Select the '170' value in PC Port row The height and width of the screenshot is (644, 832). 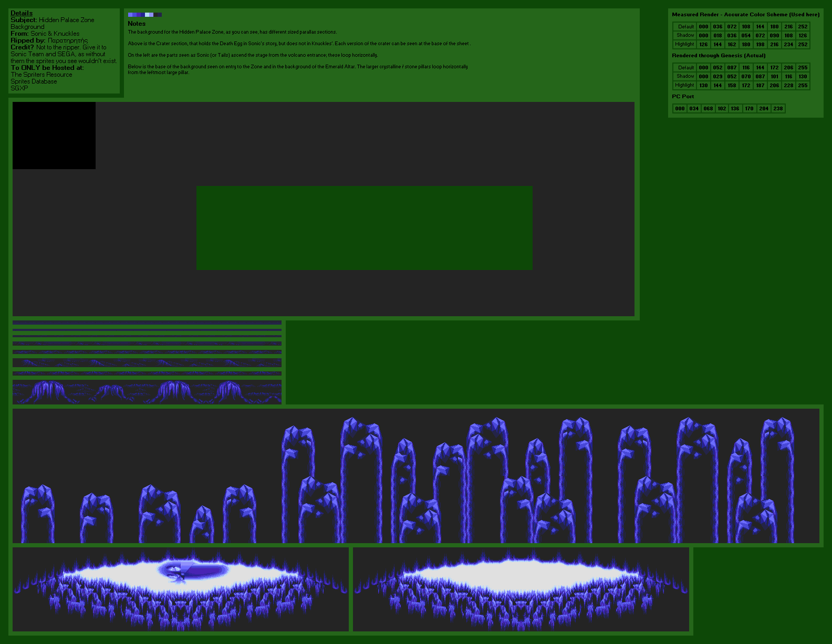[749, 109]
